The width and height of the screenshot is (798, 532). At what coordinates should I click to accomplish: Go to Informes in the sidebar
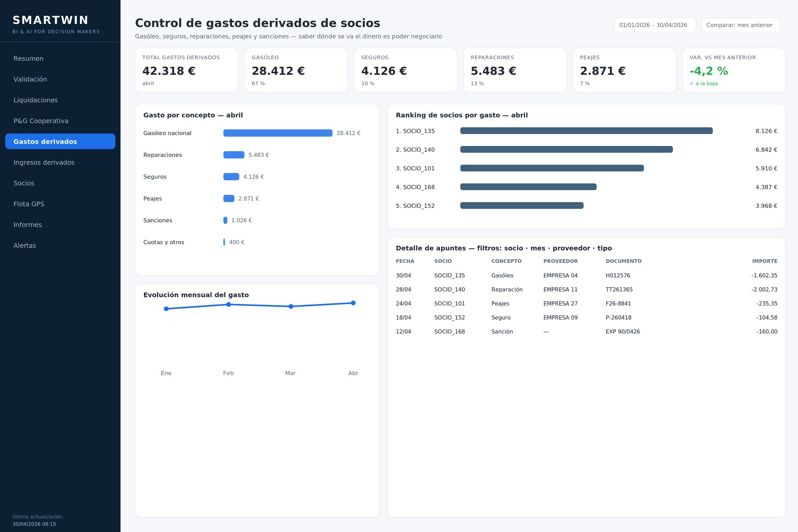click(x=60, y=224)
